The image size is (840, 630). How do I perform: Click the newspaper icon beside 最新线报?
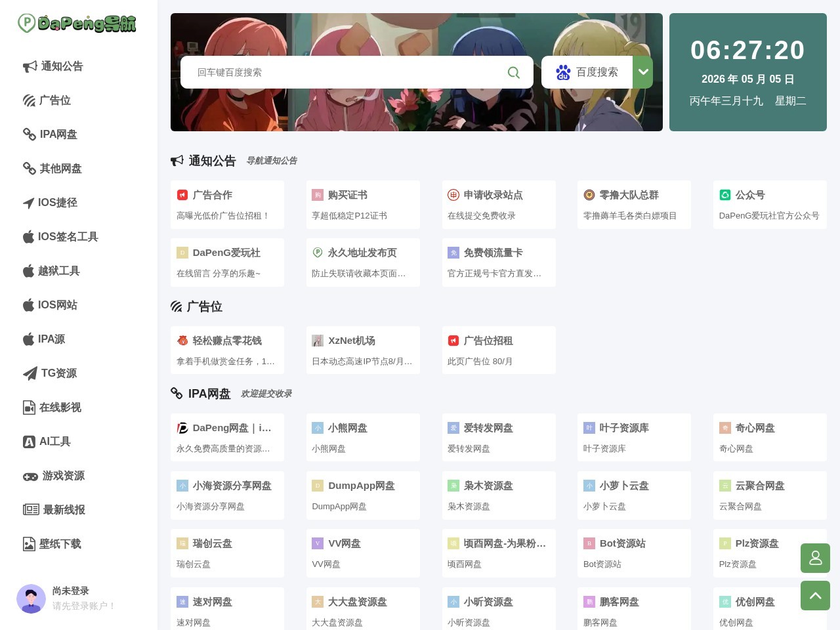31,510
